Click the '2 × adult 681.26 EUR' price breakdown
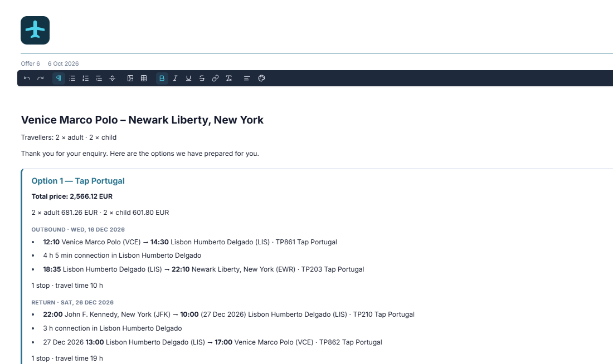The height and width of the screenshot is (364, 613). click(x=100, y=213)
